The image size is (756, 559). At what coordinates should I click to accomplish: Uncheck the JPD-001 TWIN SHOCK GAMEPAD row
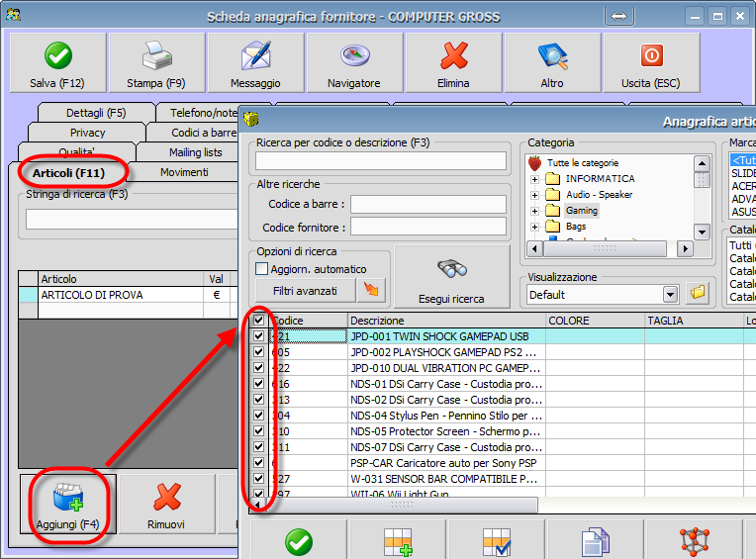click(258, 336)
